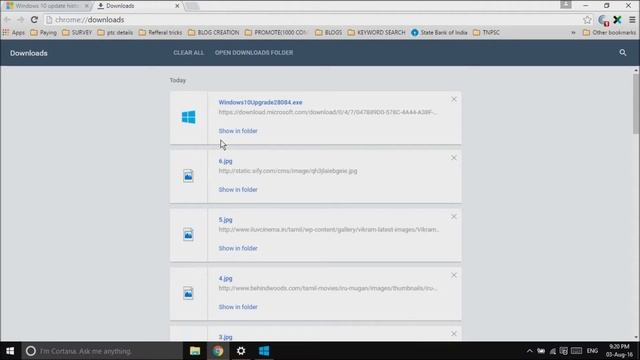Show hidden bookmarks via overflow chevron
The height and width of the screenshot is (360, 640).
coord(573,32)
